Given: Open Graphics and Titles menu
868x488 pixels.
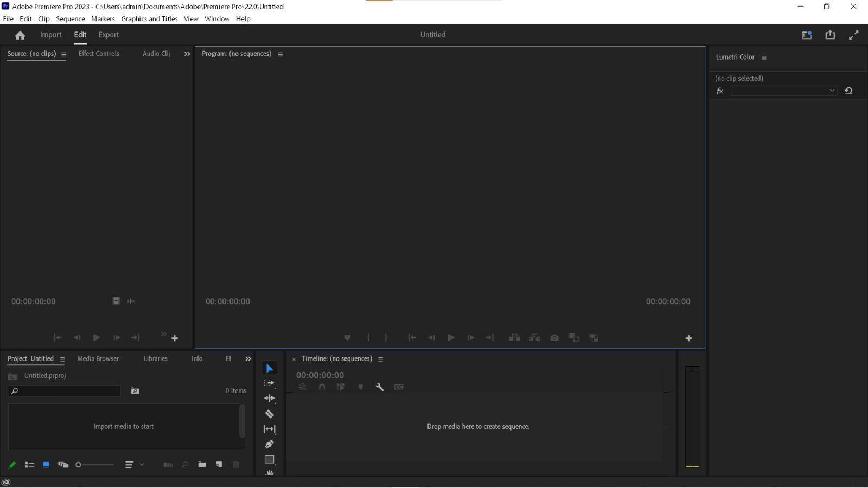Looking at the screenshot, I should coord(149,19).
